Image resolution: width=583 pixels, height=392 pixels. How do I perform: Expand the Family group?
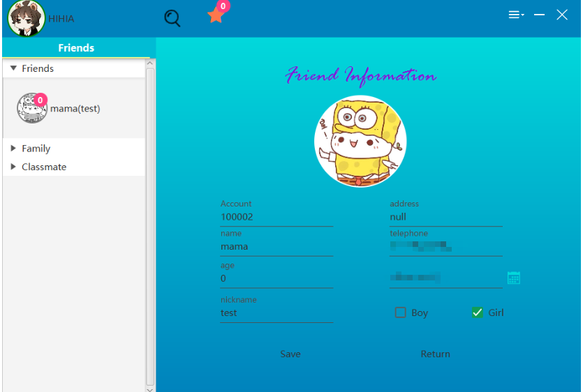coord(13,149)
